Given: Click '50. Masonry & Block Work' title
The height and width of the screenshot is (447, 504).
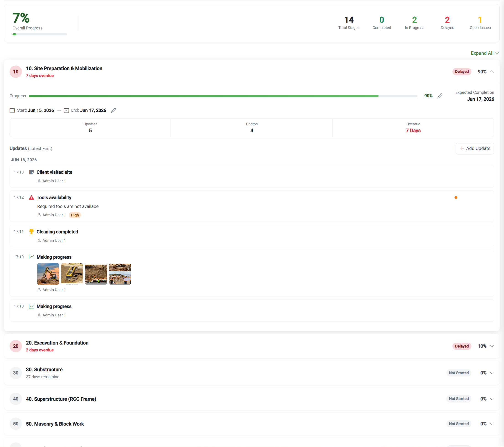Looking at the screenshot, I should [x=55, y=424].
